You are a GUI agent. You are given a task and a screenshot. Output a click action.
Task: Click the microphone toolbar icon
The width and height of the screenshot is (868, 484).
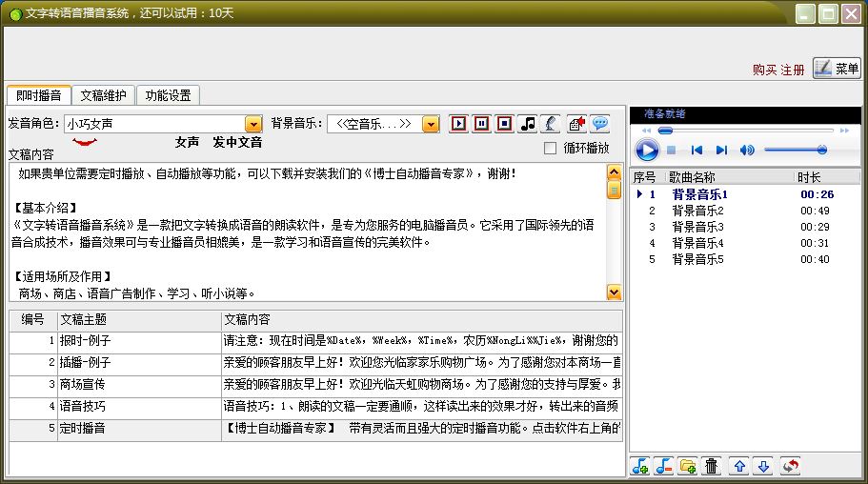pos(551,124)
